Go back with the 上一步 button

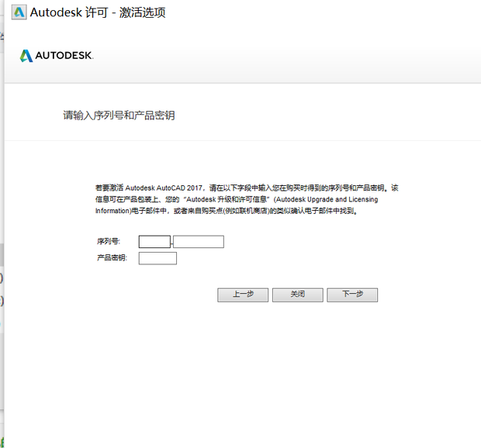click(x=243, y=295)
